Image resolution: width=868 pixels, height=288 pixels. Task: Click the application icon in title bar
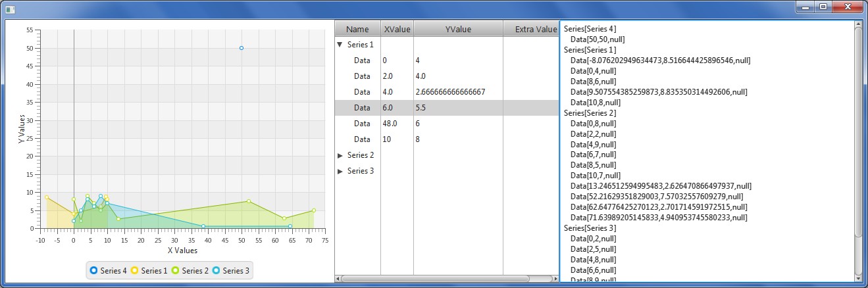pos(10,8)
